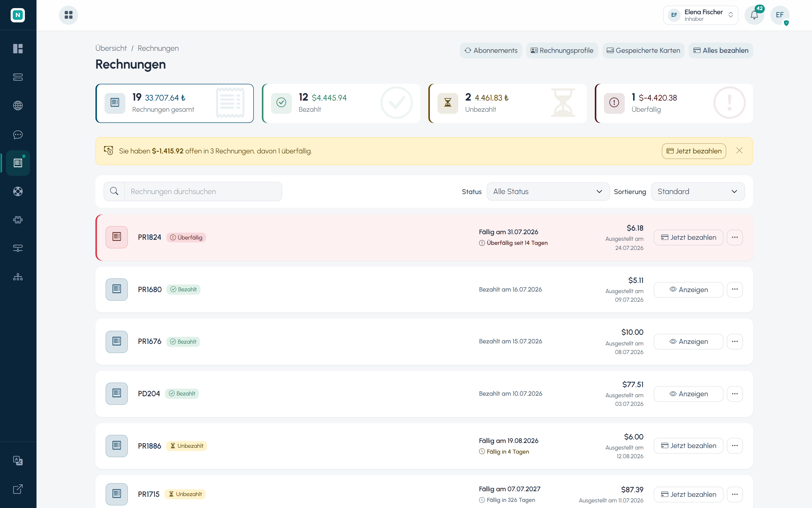The height and width of the screenshot is (508, 812).
Task: Click the N logo in sidebar
Action: click(x=18, y=15)
